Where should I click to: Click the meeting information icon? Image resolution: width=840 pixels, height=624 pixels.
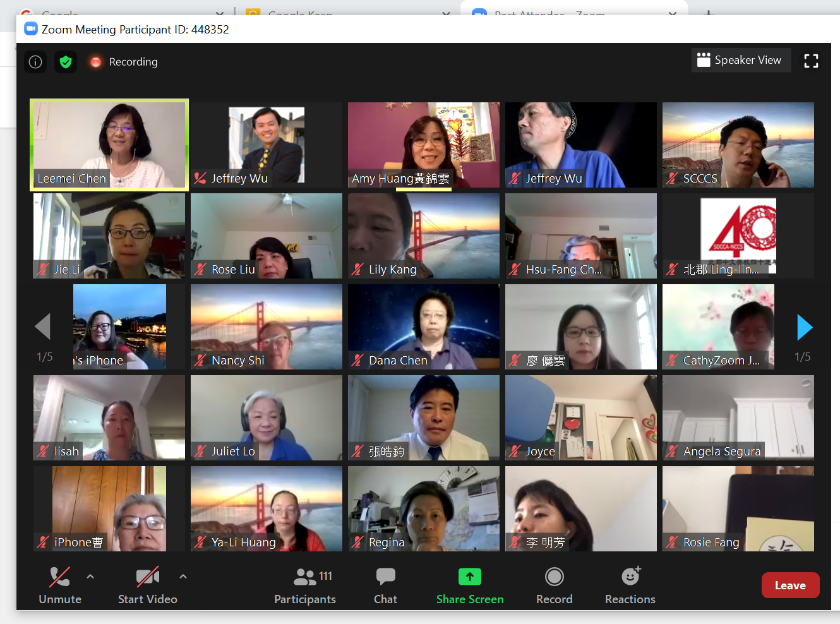[35, 62]
